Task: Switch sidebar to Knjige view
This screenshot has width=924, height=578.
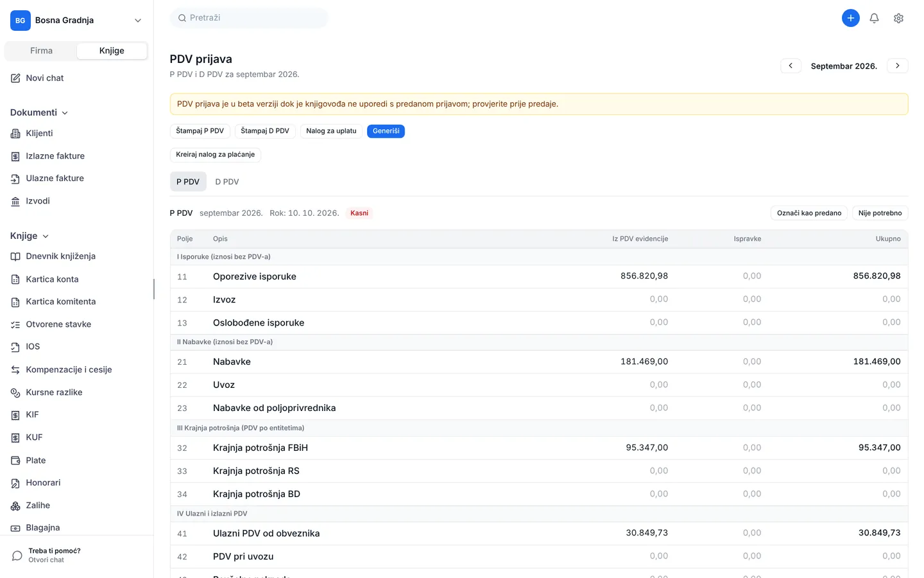Action: tap(112, 51)
